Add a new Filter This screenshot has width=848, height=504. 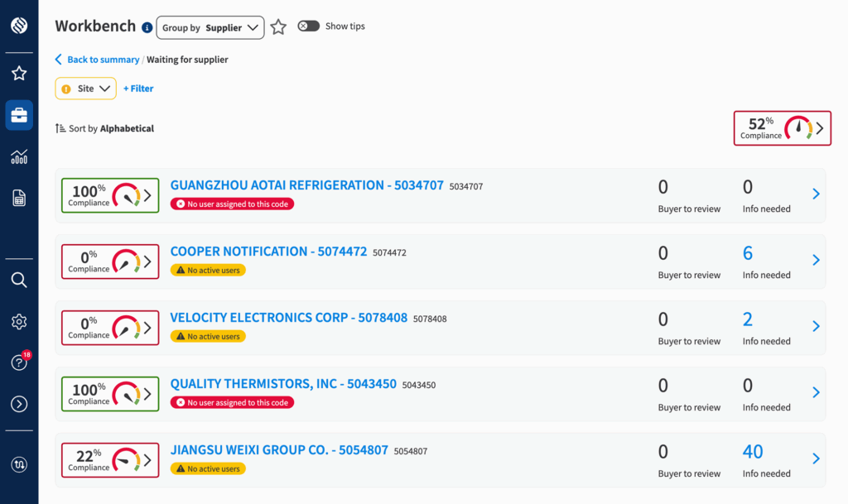click(x=138, y=89)
